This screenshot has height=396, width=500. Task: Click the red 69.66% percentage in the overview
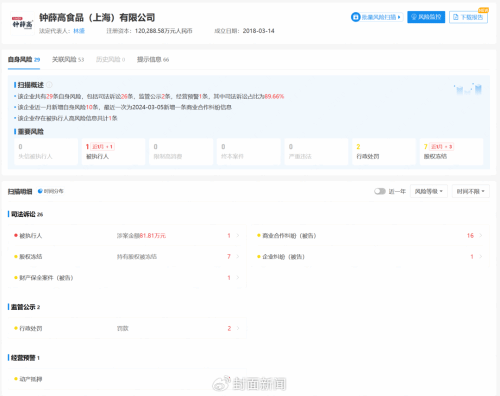tap(274, 96)
